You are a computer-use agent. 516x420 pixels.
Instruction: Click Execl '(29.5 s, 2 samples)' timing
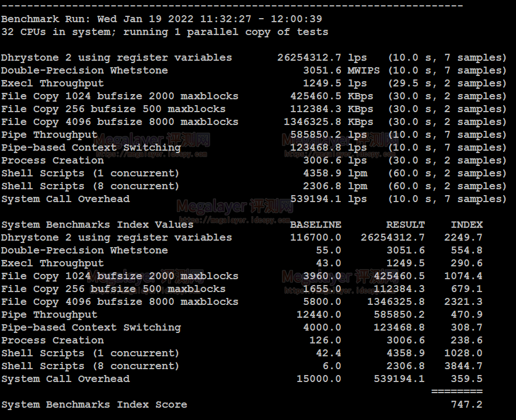pos(447,84)
